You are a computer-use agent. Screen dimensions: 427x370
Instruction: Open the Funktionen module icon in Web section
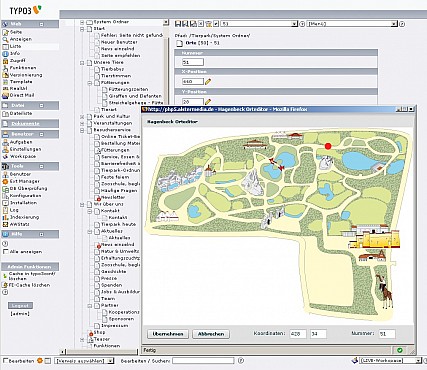point(5,68)
